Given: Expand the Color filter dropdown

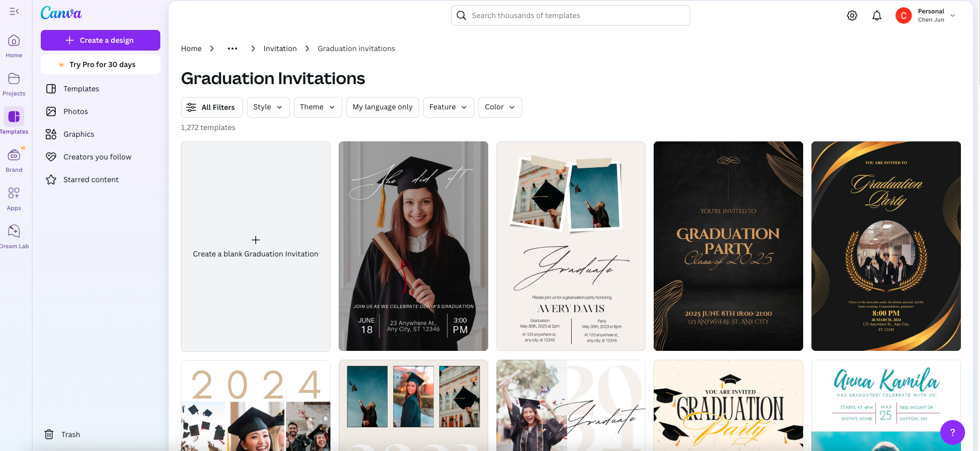Looking at the screenshot, I should [x=500, y=107].
